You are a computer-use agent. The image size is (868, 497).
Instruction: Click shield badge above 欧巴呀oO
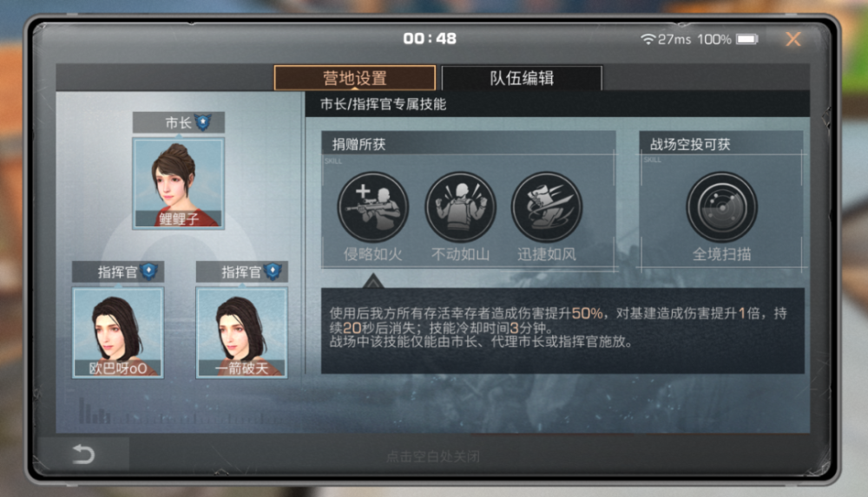point(149,271)
